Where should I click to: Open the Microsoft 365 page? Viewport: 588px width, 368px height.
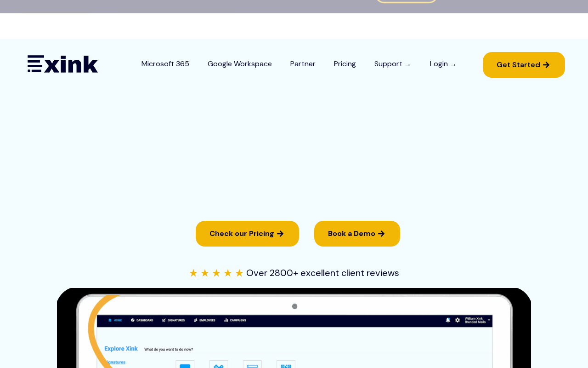165,64
